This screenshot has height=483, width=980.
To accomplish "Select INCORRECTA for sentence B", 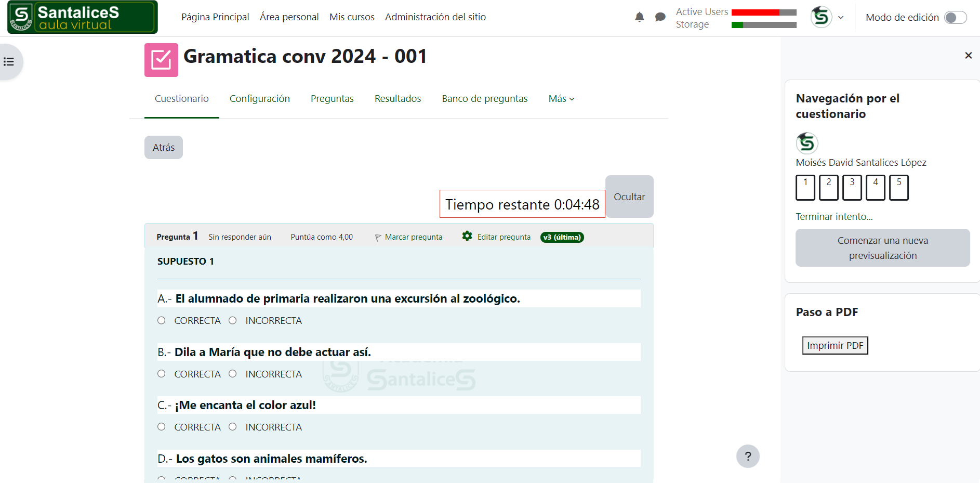I will (233, 374).
